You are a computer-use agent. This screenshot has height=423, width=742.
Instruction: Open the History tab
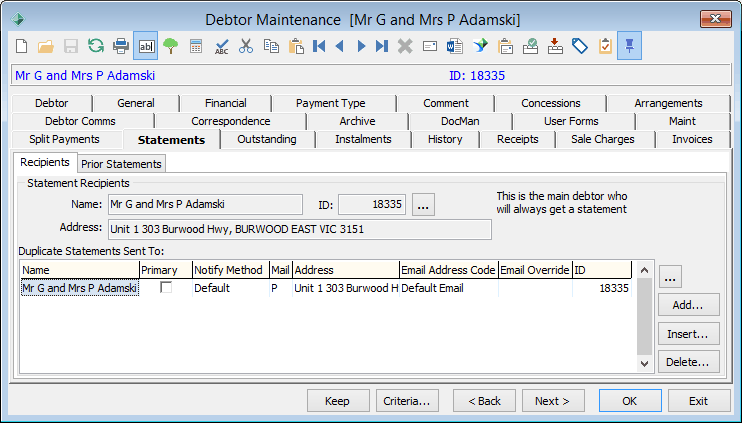445,140
